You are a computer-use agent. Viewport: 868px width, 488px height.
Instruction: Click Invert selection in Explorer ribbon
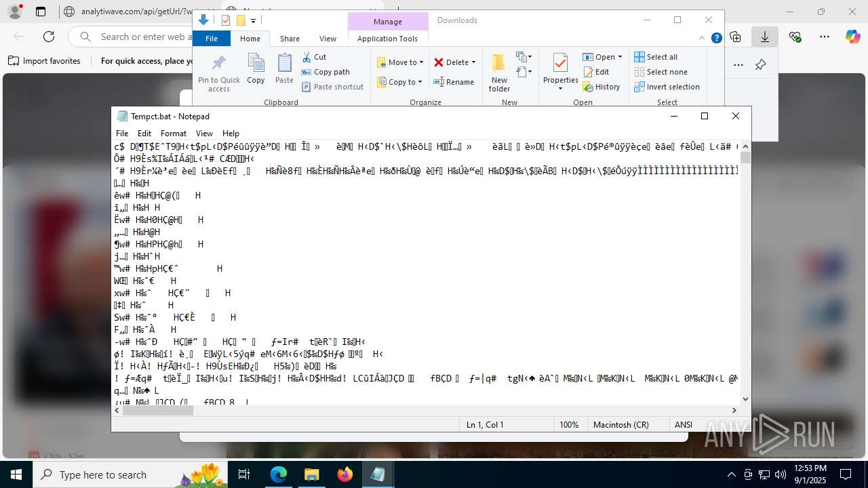coord(667,87)
